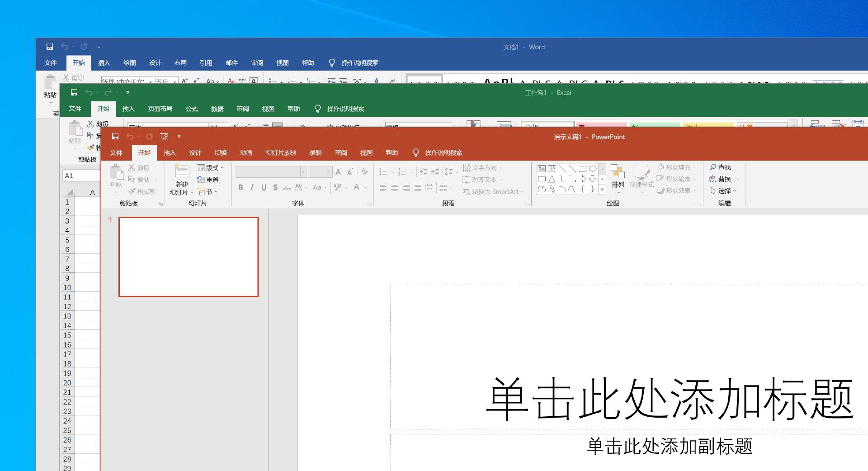Click the 重置 (Reset) slide button
868x471 pixels.
[x=209, y=179]
